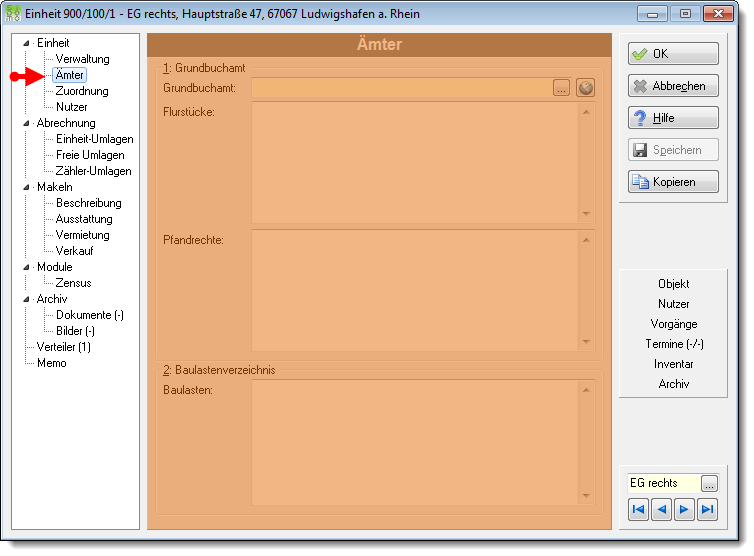This screenshot has height=556, width=754.
Task: Cancel via the Abbrechen button
Action: pyautogui.click(x=673, y=86)
